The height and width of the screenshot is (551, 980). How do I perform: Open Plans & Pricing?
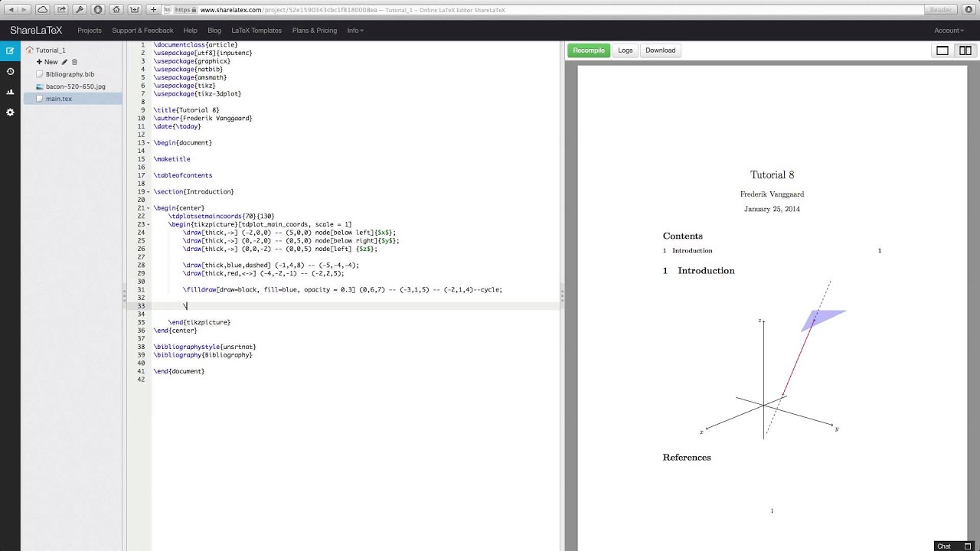pyautogui.click(x=314, y=31)
